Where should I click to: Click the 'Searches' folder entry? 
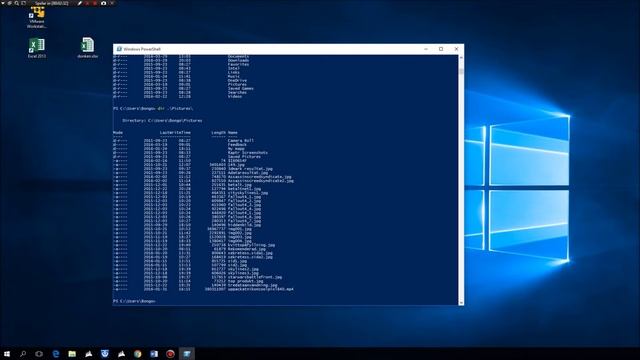[237, 93]
